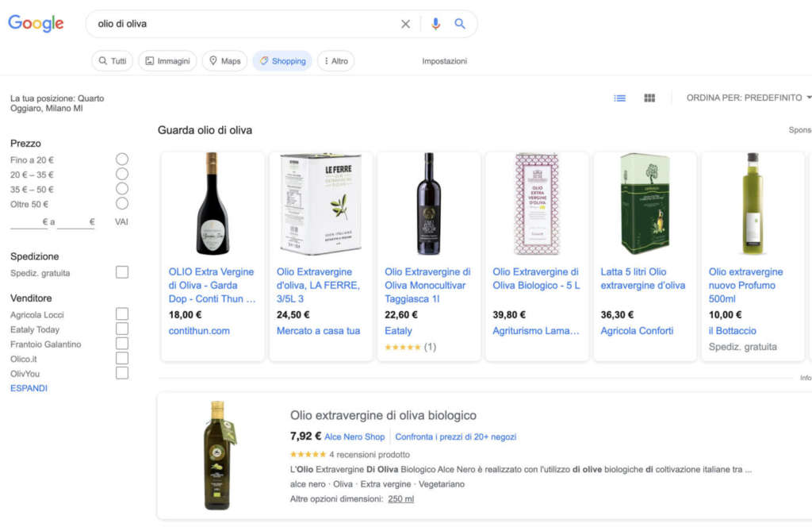Image resolution: width=812 pixels, height=527 pixels.
Task: Open the nuovo Profumo 500ml bottle image
Action: (x=753, y=204)
